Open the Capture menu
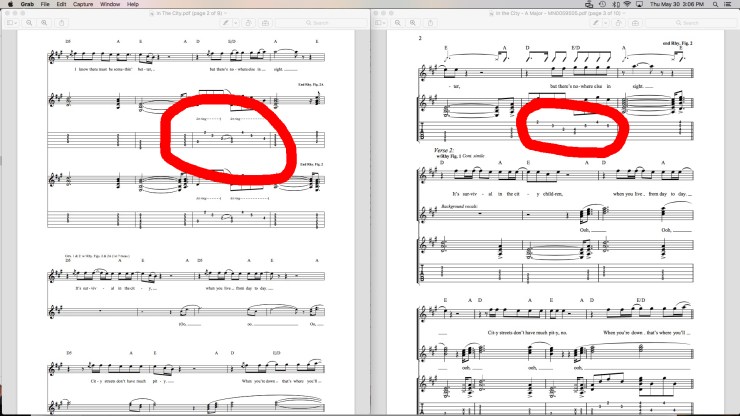740x416 pixels. click(x=83, y=4)
